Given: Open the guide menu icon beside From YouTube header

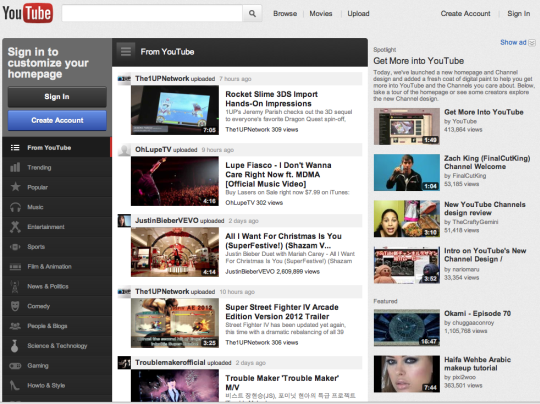Looking at the screenshot, I should point(126,52).
